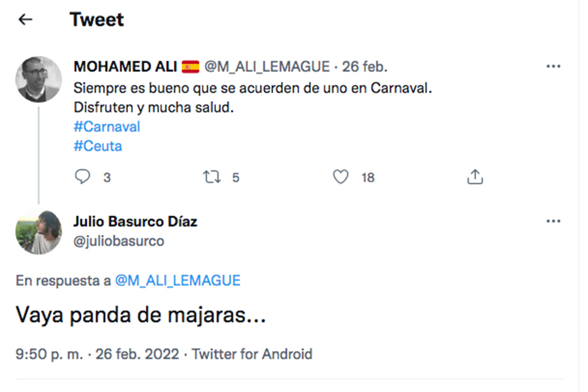Open the @juliobasurco handle
Screen dimensions: 588x392
tap(119, 241)
